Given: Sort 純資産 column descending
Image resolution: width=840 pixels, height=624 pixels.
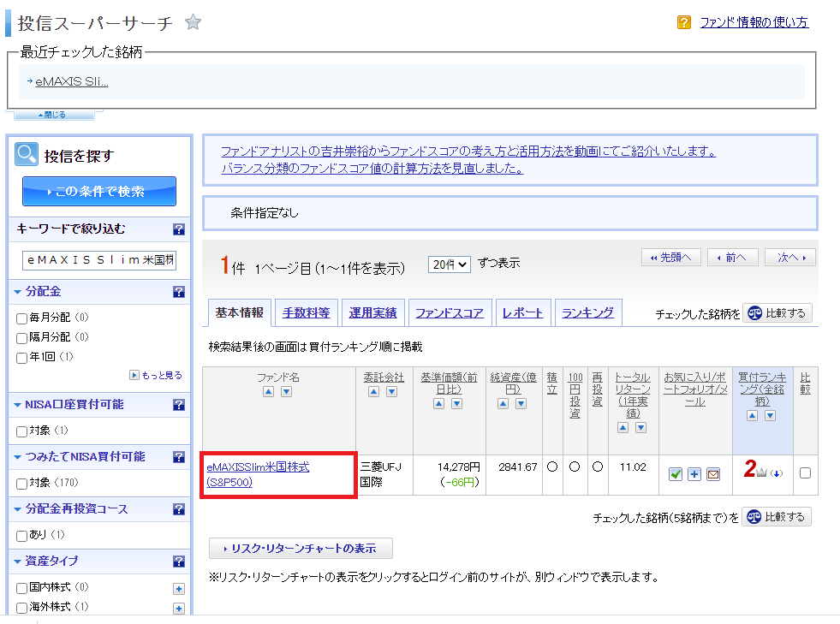Looking at the screenshot, I should 521,404.
